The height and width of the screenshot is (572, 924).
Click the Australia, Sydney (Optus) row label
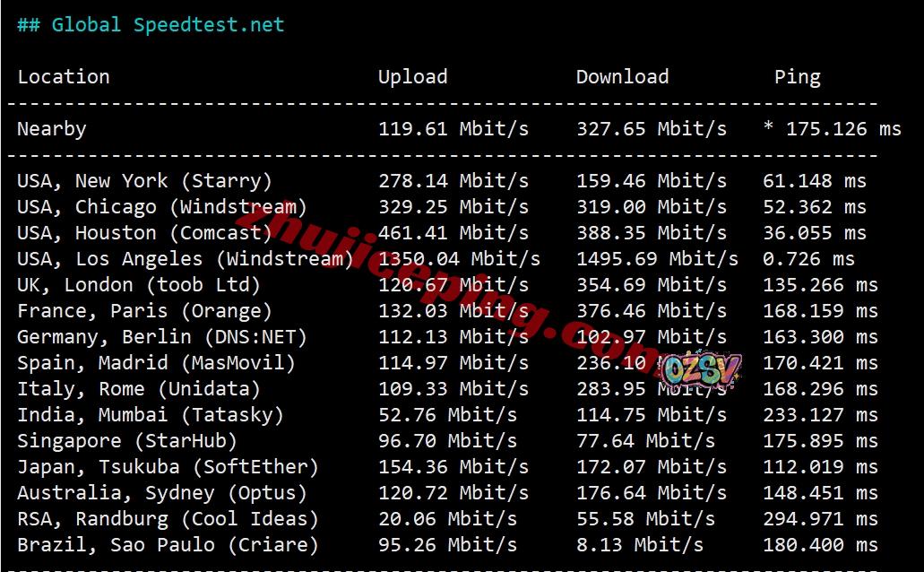pyautogui.click(x=162, y=493)
